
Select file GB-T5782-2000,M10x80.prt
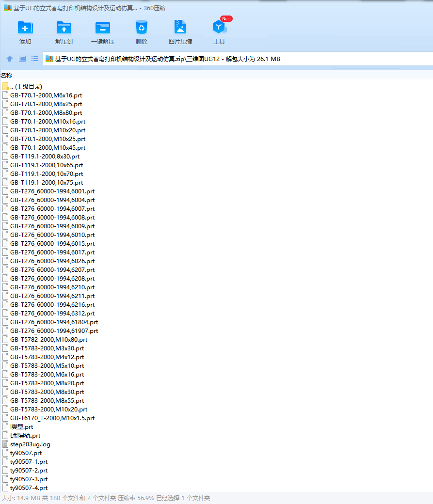point(49,340)
